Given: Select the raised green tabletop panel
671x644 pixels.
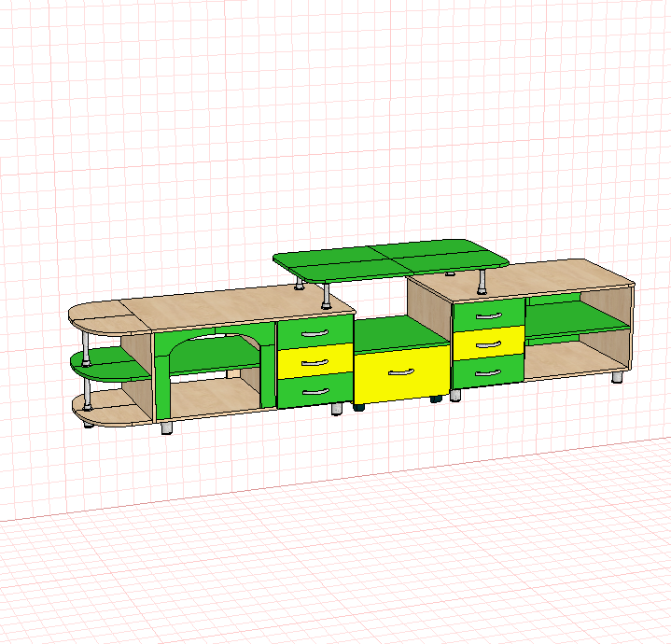Looking at the screenshot, I should 391,260.
